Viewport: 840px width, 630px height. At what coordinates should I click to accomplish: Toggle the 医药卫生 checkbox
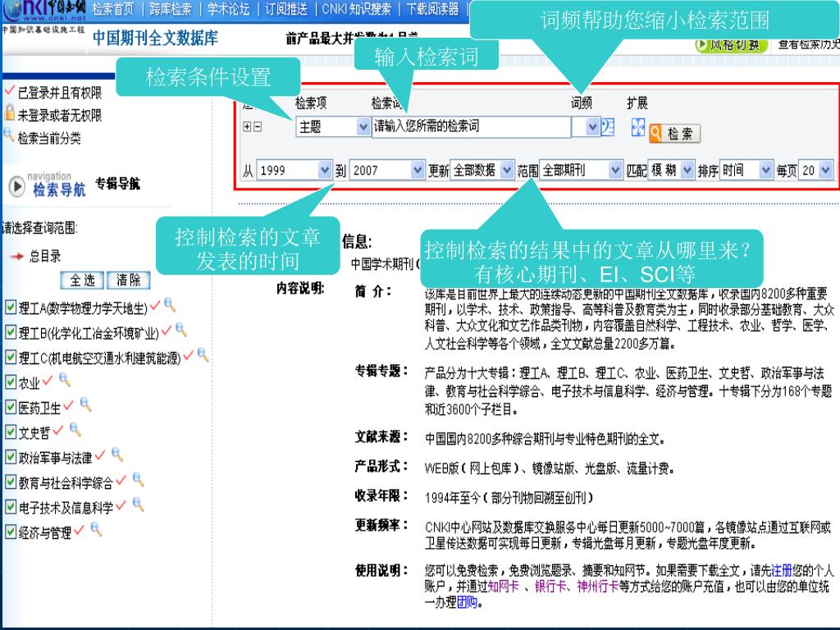[x=10, y=407]
